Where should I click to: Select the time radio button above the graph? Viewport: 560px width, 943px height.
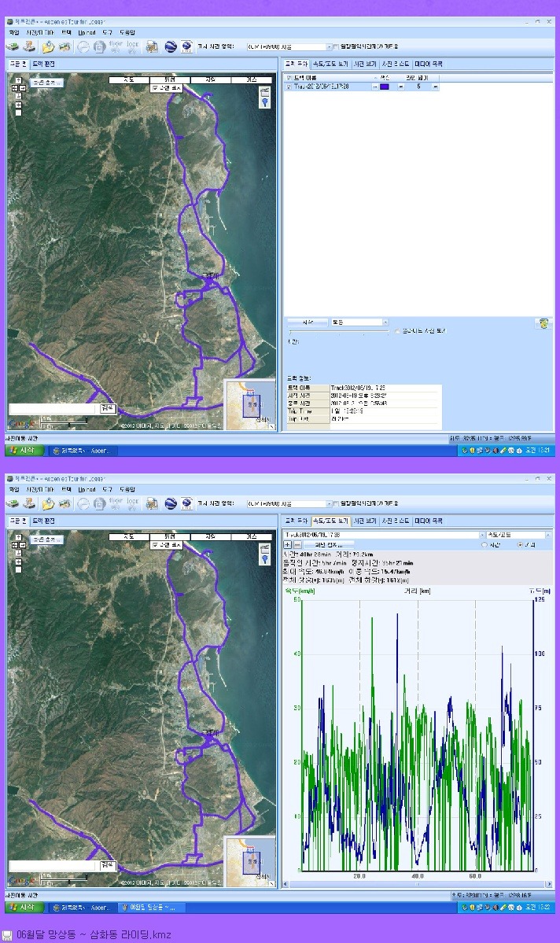tap(484, 544)
